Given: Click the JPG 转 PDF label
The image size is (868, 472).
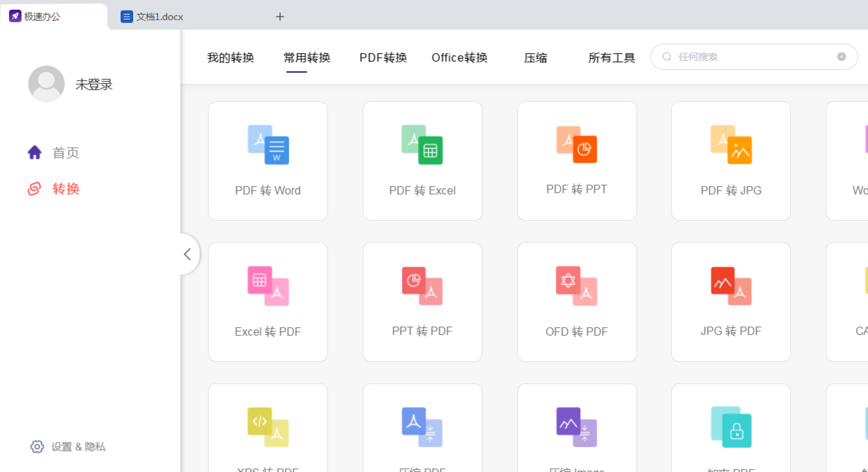Looking at the screenshot, I should tap(731, 331).
